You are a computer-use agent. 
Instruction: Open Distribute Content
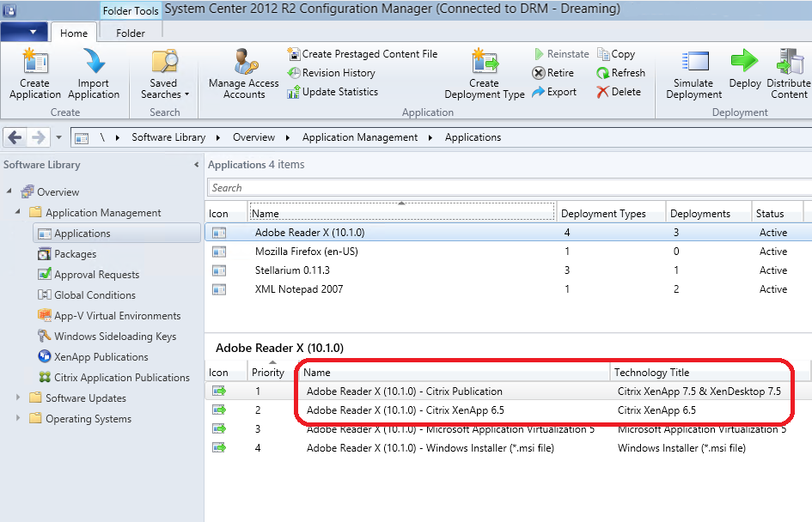[788, 73]
